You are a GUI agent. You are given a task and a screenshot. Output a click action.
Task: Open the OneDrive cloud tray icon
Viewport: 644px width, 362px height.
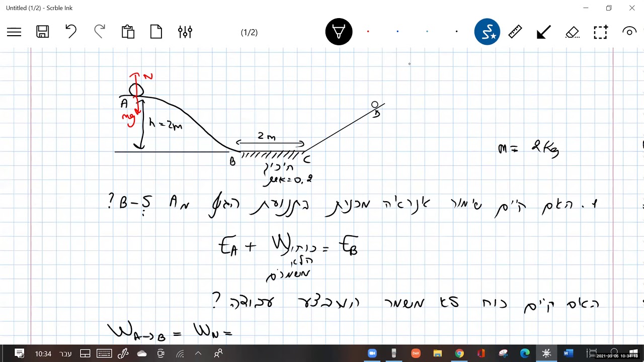142,353
